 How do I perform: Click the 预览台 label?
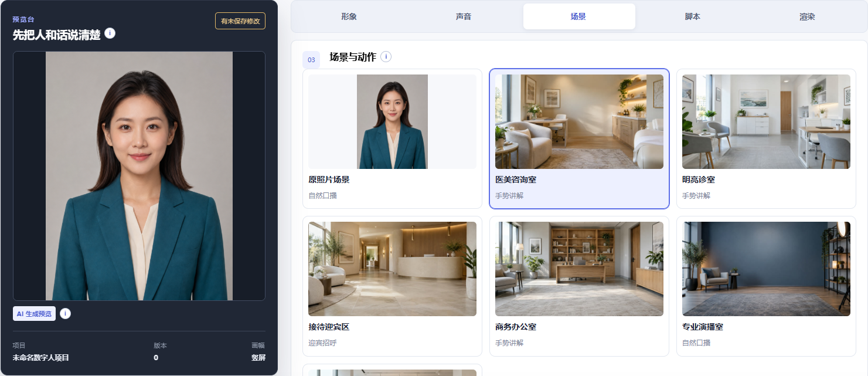point(23,19)
